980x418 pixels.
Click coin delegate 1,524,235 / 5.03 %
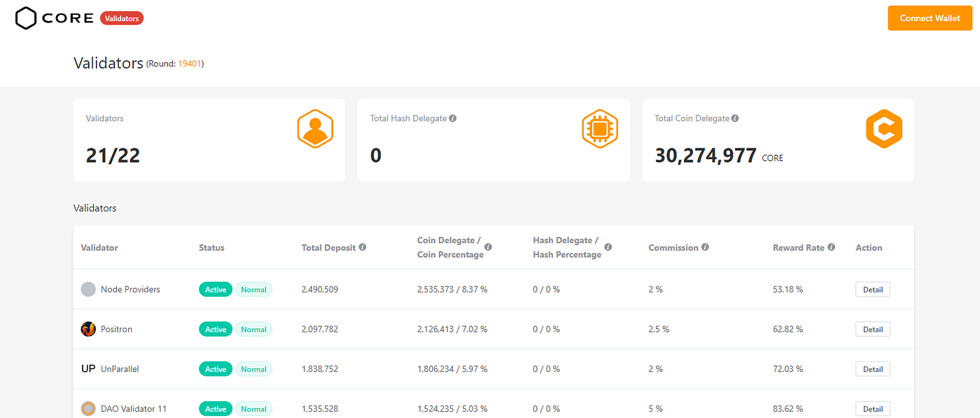tap(452, 409)
